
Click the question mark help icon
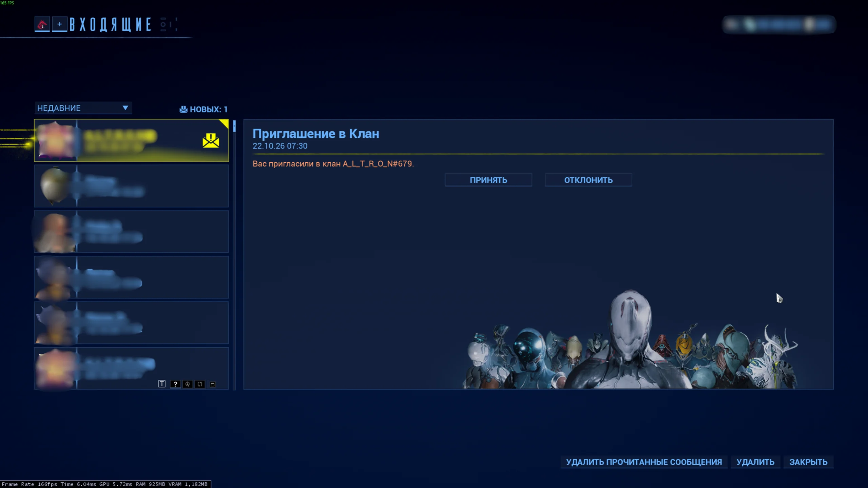[175, 384]
